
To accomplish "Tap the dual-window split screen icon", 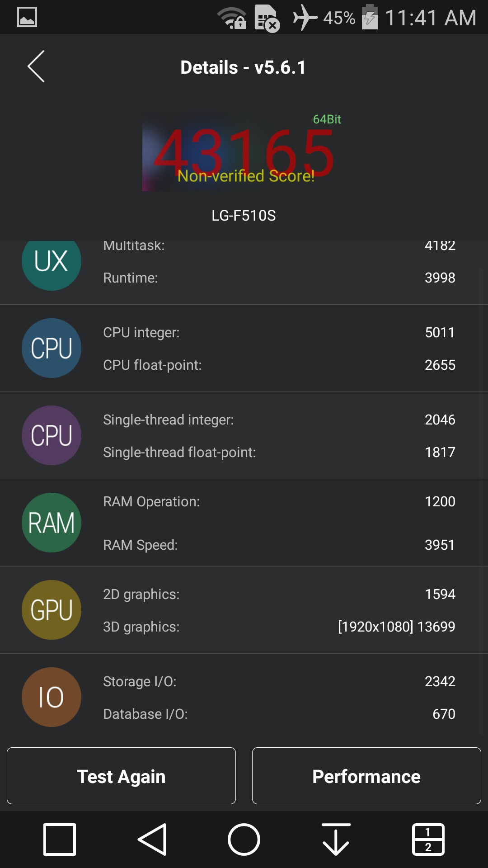I will tap(428, 840).
